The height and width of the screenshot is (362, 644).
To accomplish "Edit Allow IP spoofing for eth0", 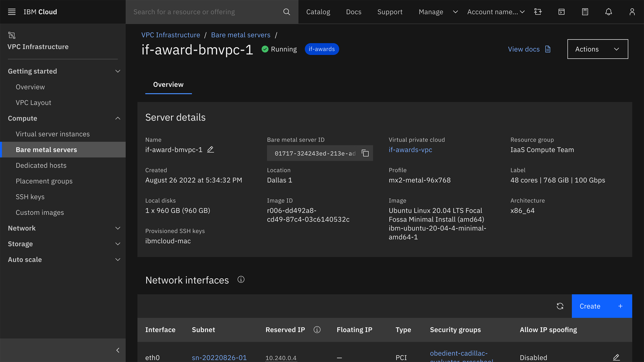I will coord(617,357).
